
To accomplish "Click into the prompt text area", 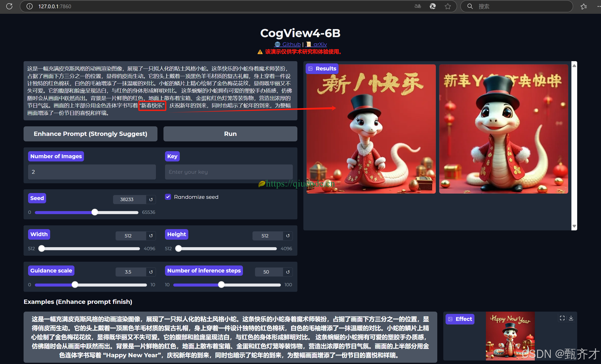I will [x=160, y=91].
